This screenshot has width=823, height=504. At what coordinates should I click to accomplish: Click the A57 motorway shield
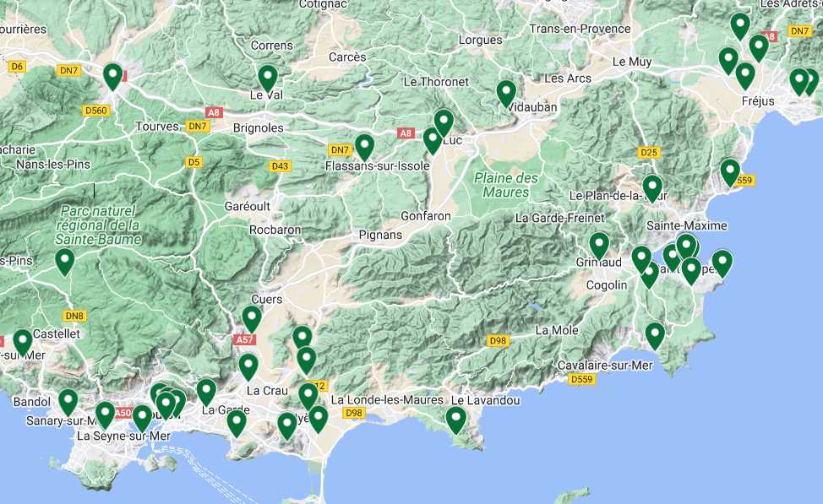[x=244, y=339]
